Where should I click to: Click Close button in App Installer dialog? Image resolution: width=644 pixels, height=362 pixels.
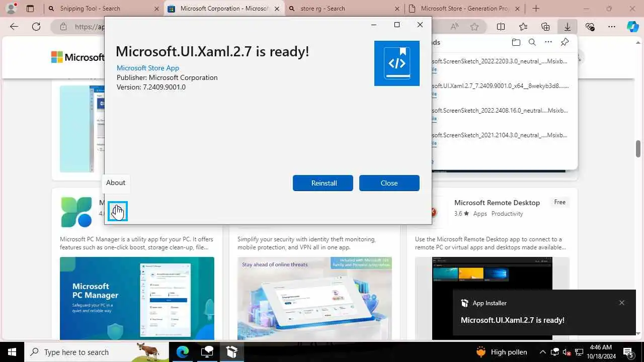coord(389,183)
